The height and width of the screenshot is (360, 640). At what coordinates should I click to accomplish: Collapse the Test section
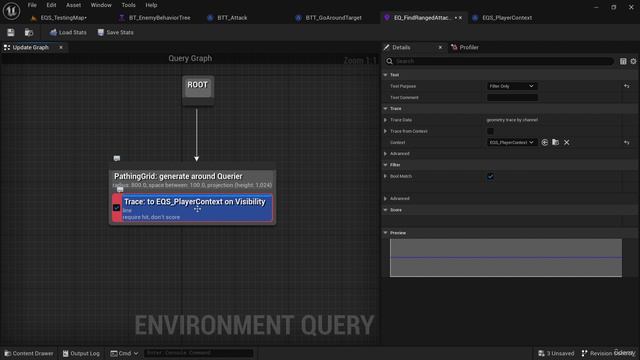point(385,75)
